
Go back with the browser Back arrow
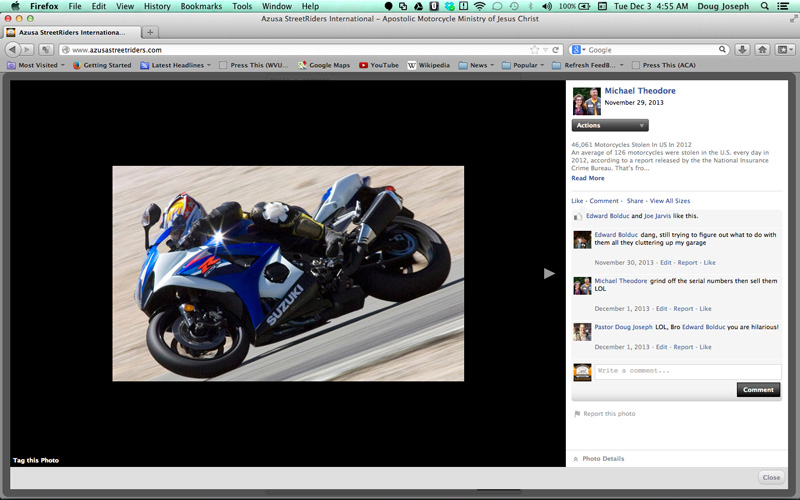point(12,49)
